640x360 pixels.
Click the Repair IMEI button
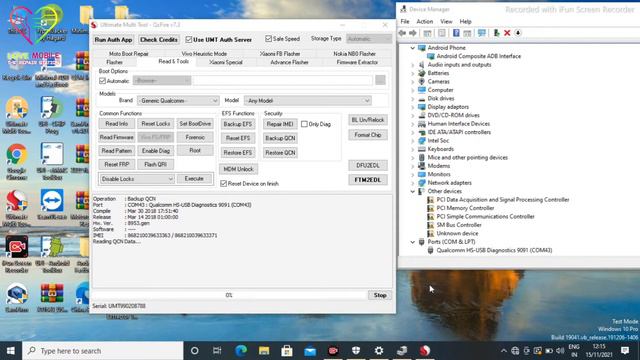tap(280, 124)
